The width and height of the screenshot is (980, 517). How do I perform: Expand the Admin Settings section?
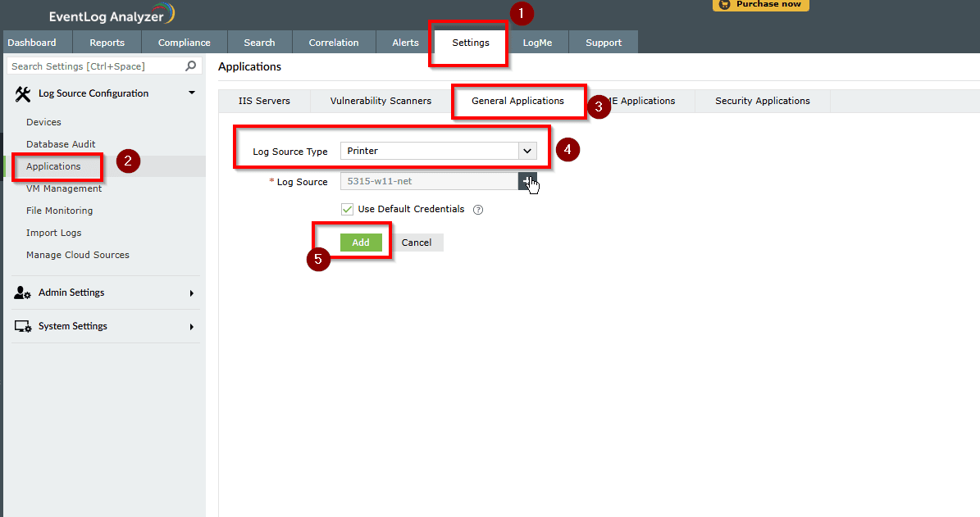click(x=191, y=293)
